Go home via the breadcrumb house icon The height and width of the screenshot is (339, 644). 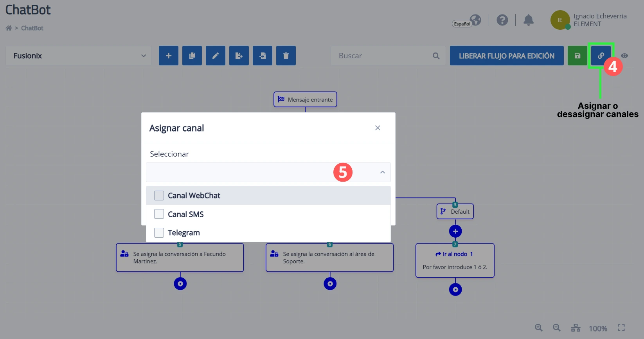(9, 28)
